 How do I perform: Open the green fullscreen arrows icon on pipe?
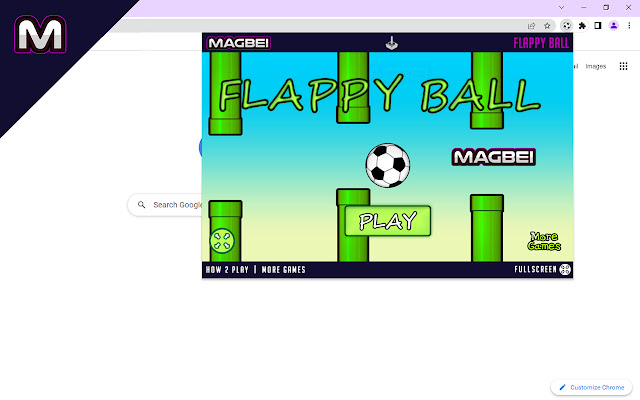(x=222, y=240)
